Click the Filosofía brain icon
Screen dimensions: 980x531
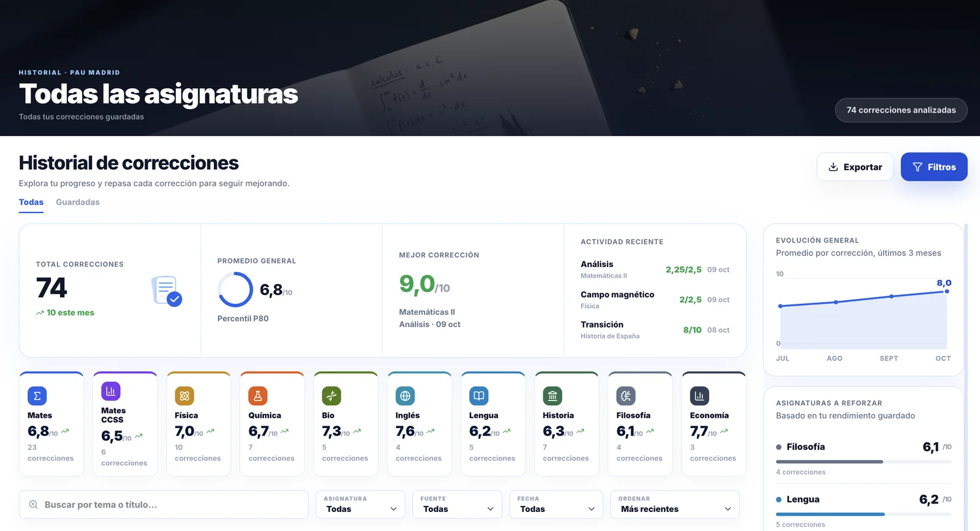coord(626,396)
